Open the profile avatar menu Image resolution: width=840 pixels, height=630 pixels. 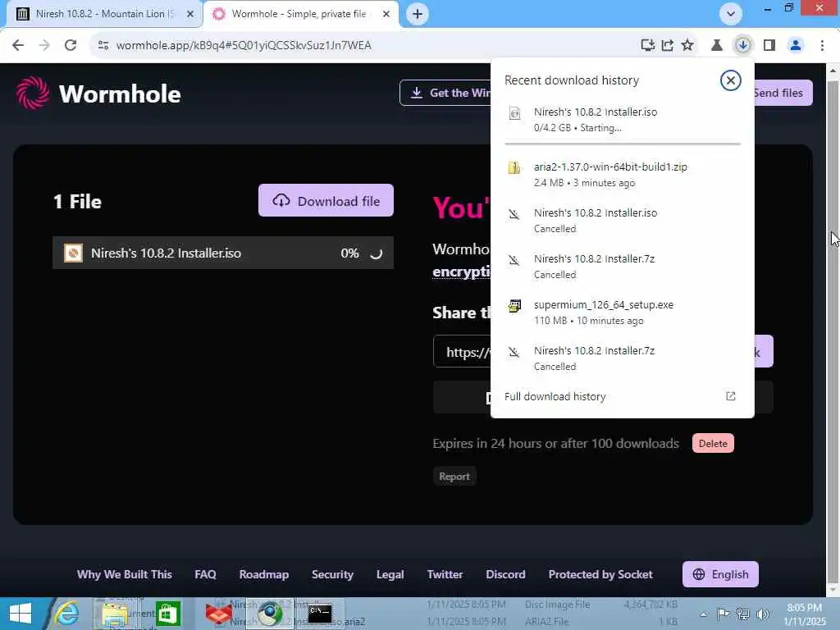pyautogui.click(x=796, y=45)
